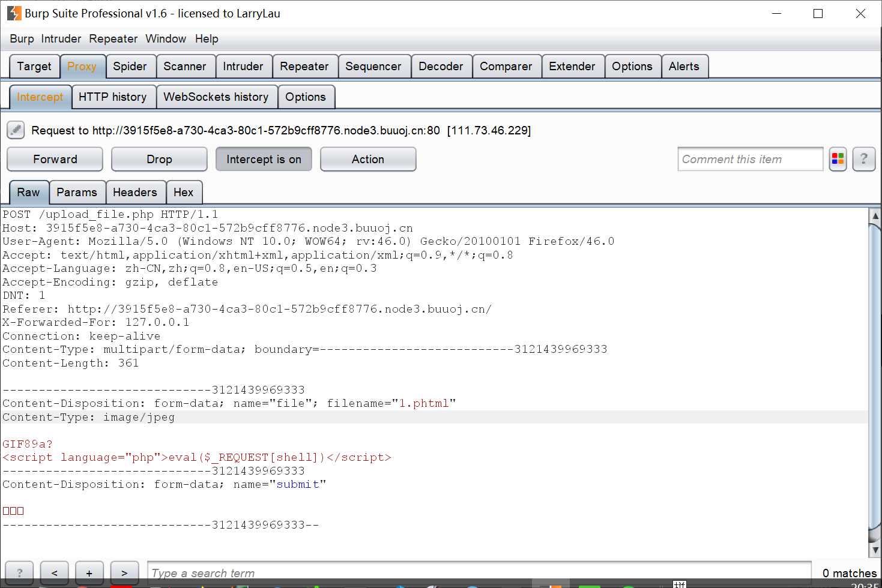The image size is (882, 588).
Task: Click the Comment this item field
Action: (x=751, y=159)
